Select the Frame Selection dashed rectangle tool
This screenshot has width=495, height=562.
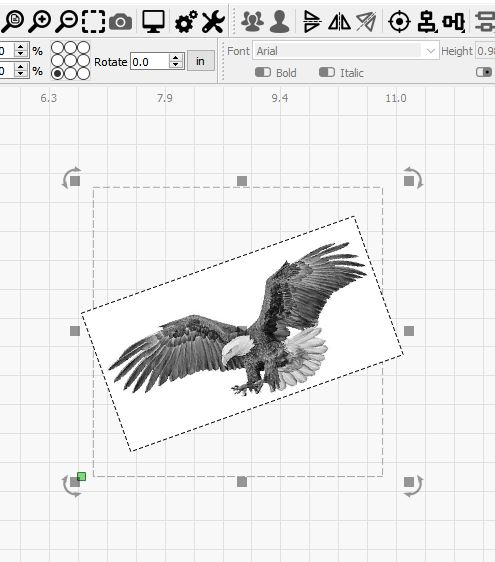94,21
